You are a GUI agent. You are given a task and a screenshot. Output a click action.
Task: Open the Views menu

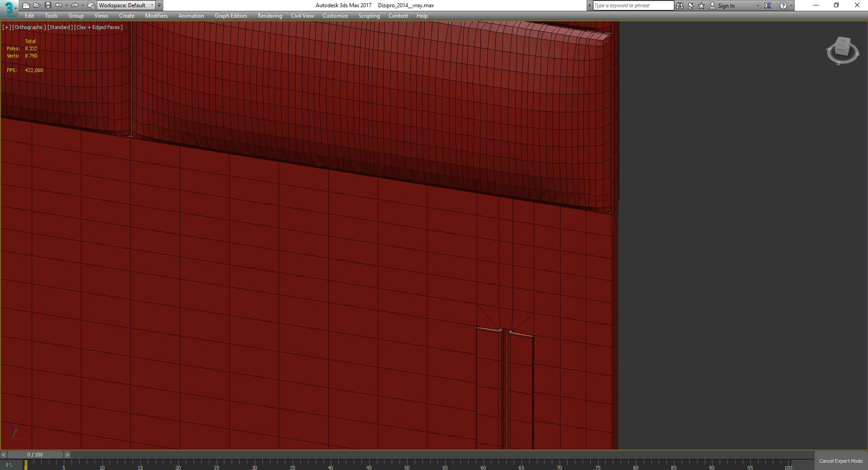tap(101, 16)
